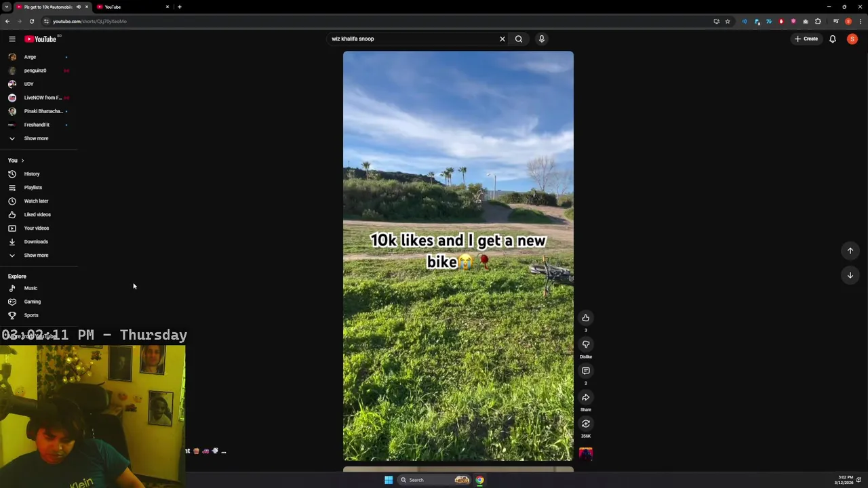The height and width of the screenshot is (488, 868).
Task: Open comments on the Short
Action: tap(586, 371)
